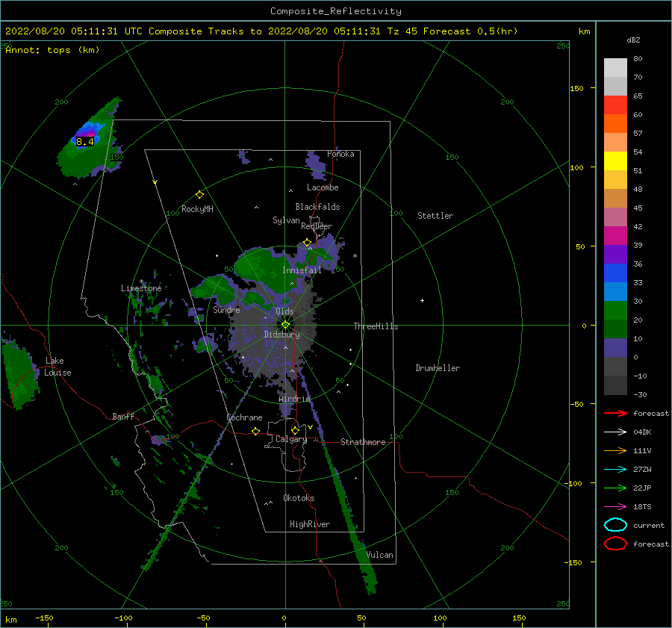Click the Blackfalds city label
This screenshot has width=672, height=628.
(317, 207)
